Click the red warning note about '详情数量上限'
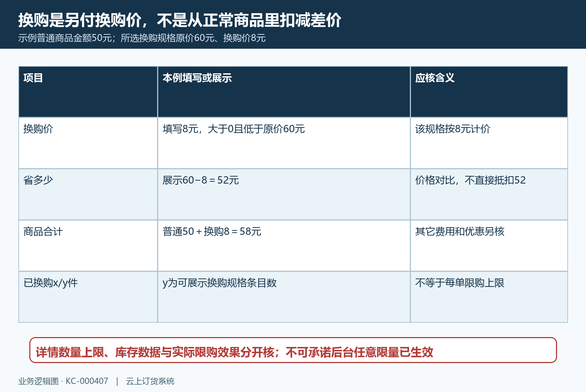The height and width of the screenshot is (392, 586). tap(293, 350)
